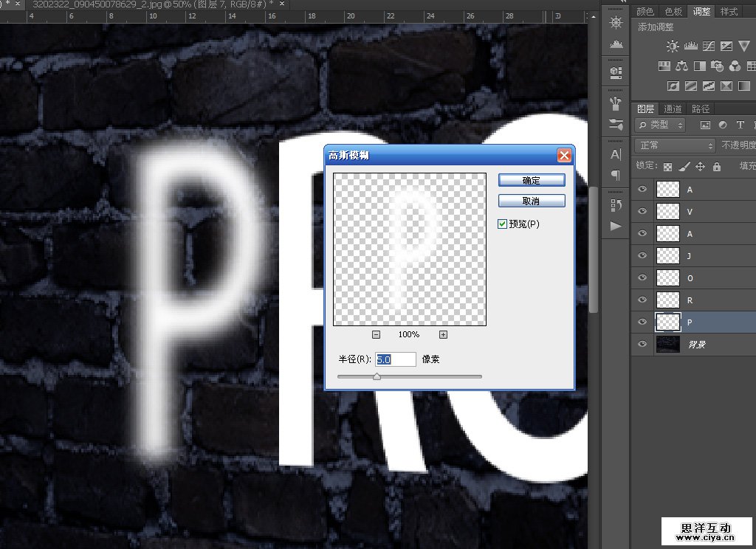Click the 添加调整 label
Screen dimensions: 756x549
(x=656, y=27)
